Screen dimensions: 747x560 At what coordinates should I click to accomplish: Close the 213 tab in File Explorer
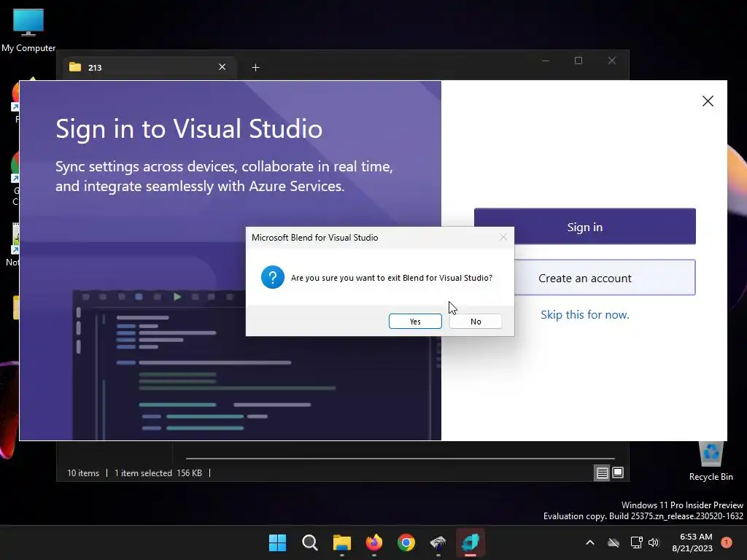222,66
